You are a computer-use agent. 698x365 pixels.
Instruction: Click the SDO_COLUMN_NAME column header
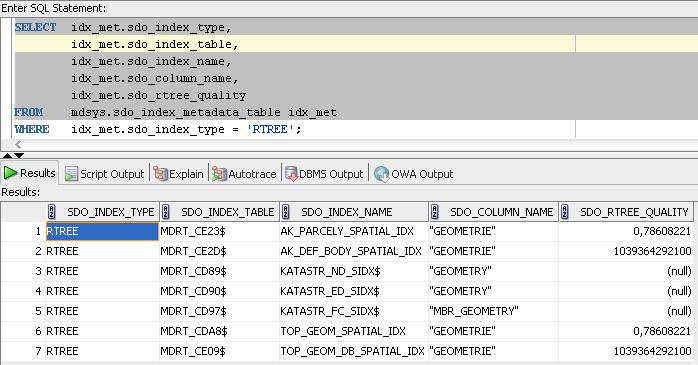point(493,212)
